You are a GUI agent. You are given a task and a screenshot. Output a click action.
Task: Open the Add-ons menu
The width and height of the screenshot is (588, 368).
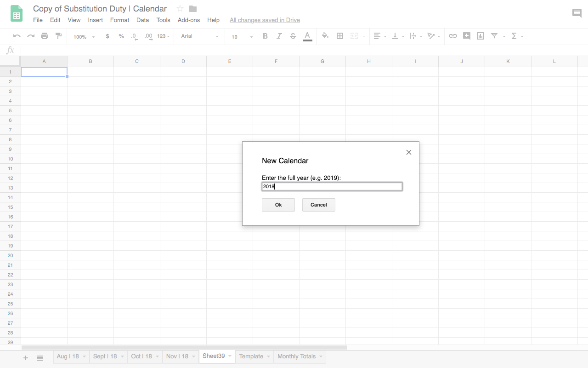coord(189,20)
